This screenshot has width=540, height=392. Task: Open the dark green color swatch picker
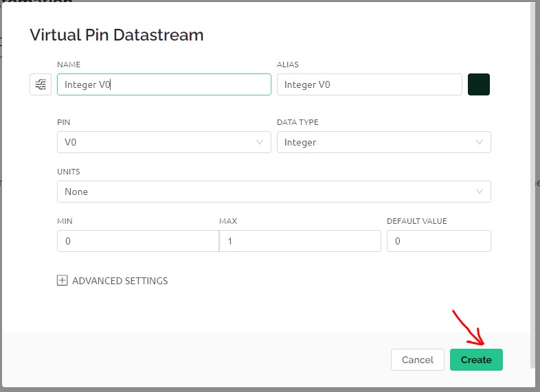[x=478, y=84]
